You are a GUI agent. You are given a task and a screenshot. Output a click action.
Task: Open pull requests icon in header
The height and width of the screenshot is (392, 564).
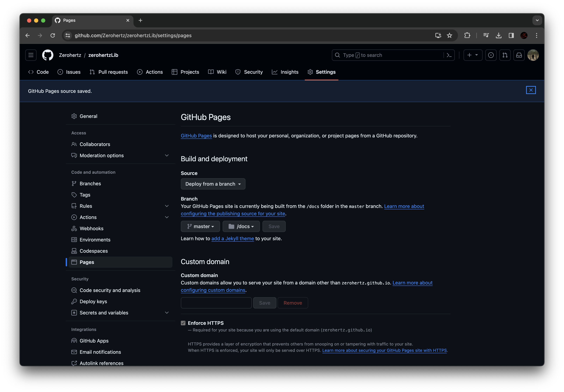pyautogui.click(x=505, y=55)
